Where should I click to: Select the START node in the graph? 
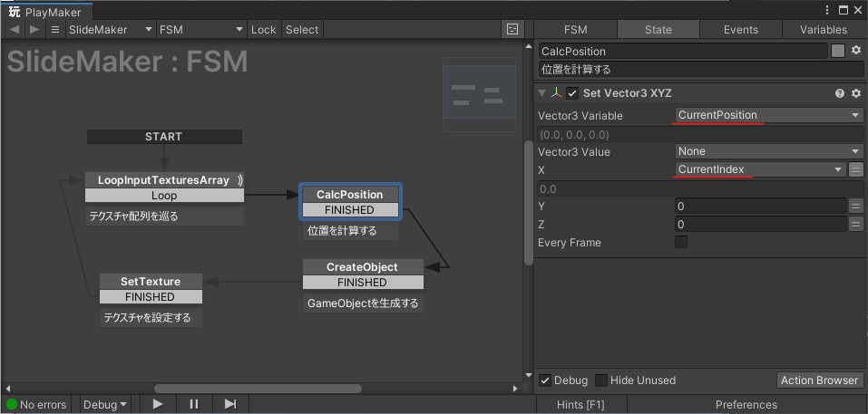164,137
